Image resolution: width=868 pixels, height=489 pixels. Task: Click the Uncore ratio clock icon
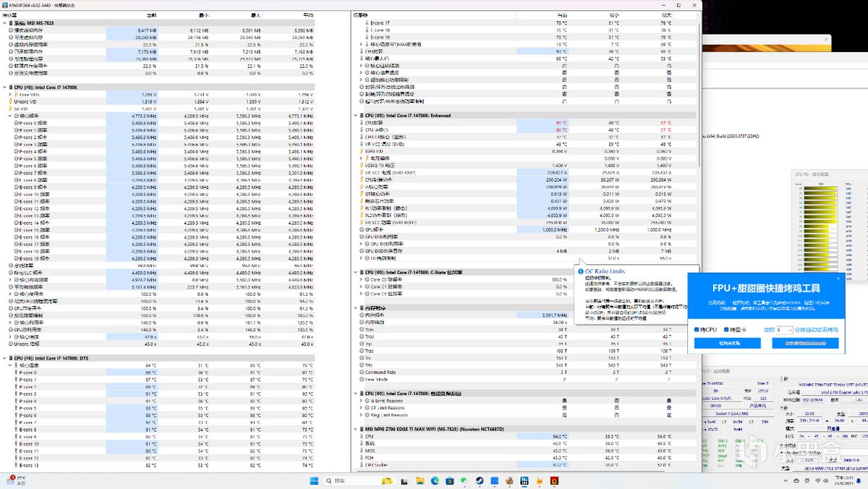[9, 344]
